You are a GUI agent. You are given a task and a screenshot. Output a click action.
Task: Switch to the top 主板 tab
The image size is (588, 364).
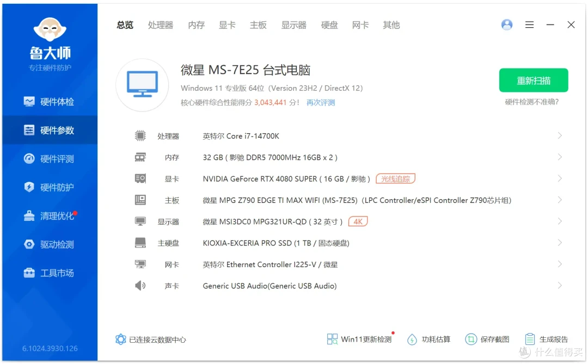pos(259,24)
